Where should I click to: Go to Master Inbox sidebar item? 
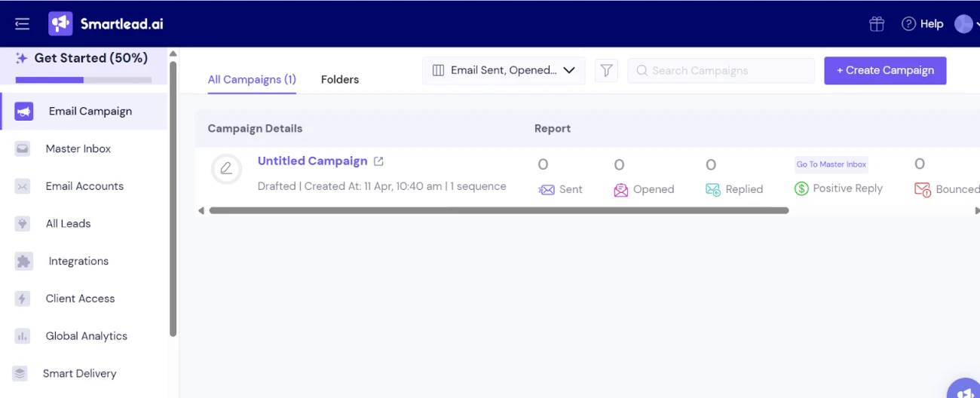78,148
